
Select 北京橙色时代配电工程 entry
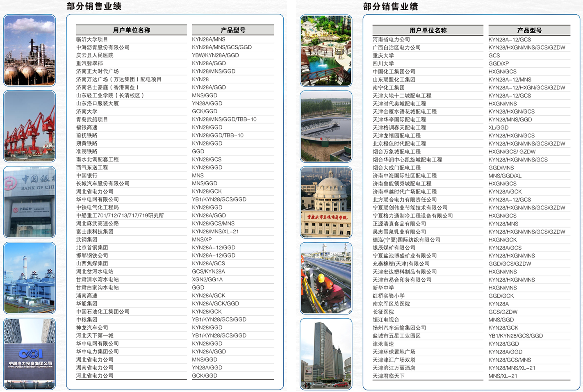coord(399,144)
